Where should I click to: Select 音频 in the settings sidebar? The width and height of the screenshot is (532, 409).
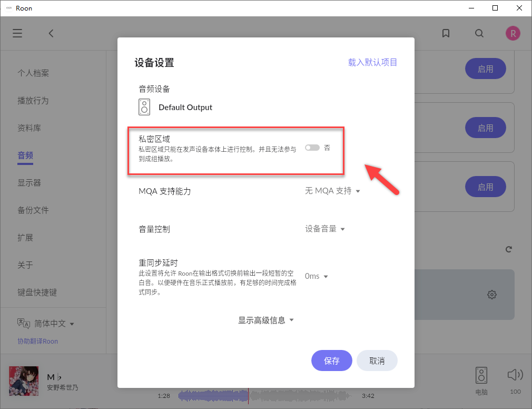25,155
